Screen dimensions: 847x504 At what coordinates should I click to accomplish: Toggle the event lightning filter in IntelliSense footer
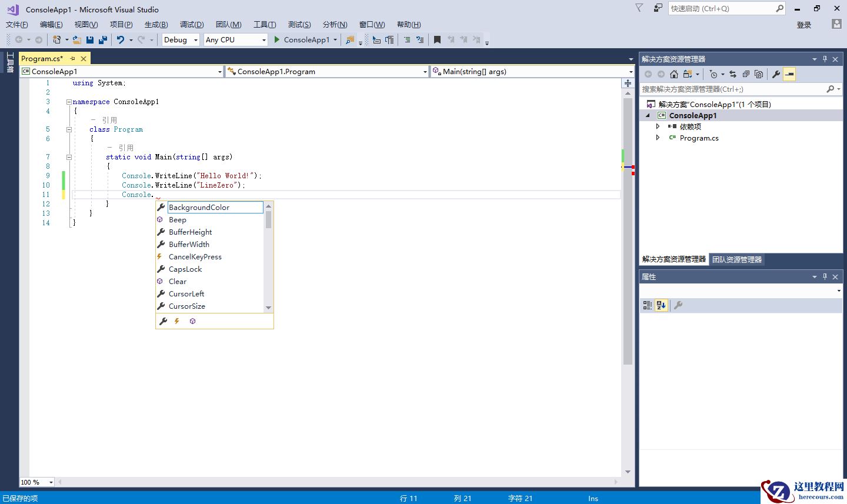[x=177, y=321]
